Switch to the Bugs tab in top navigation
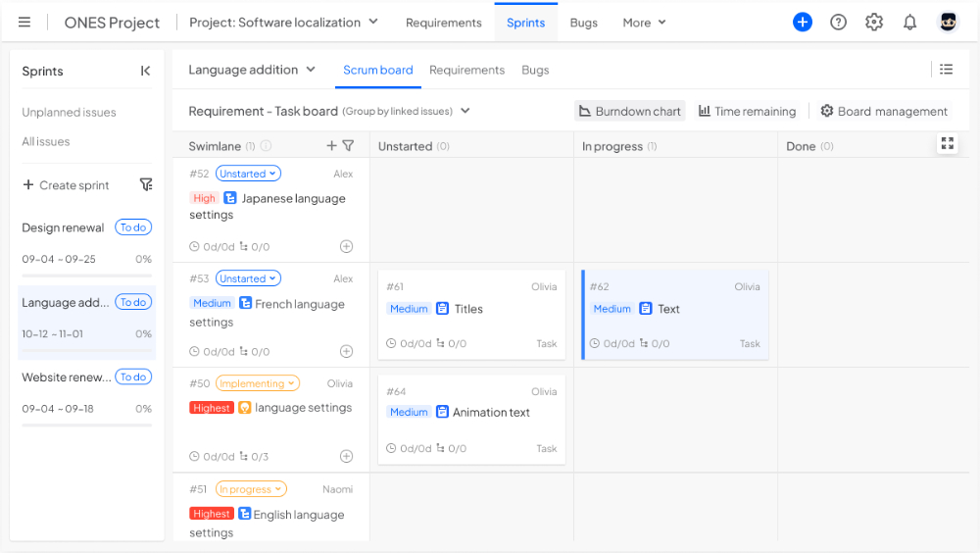The height and width of the screenshot is (553, 980). [583, 23]
